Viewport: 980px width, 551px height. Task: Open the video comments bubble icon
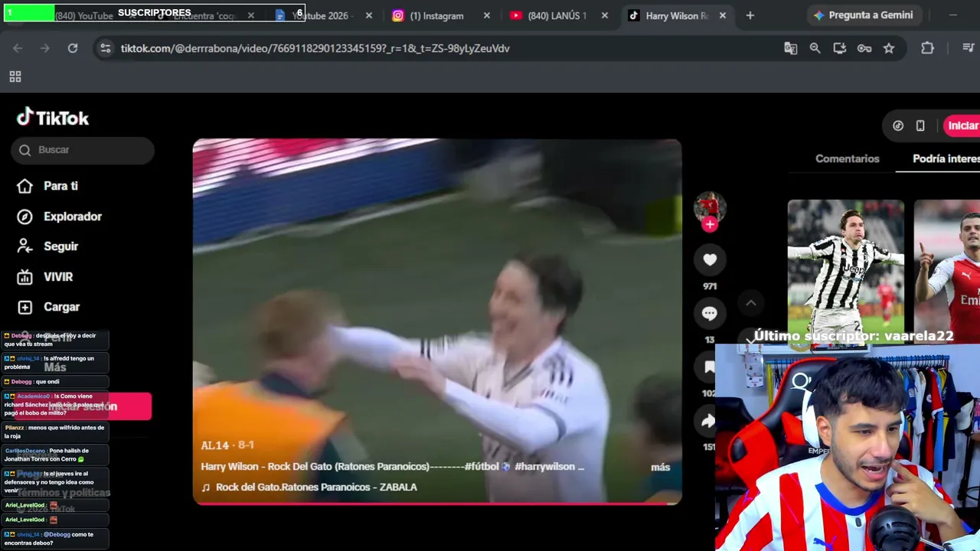click(710, 313)
